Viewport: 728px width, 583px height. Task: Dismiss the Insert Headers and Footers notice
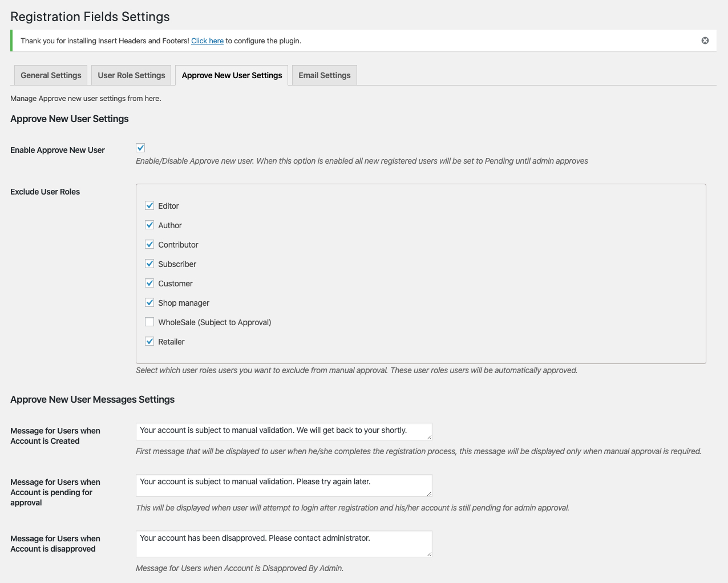(705, 41)
